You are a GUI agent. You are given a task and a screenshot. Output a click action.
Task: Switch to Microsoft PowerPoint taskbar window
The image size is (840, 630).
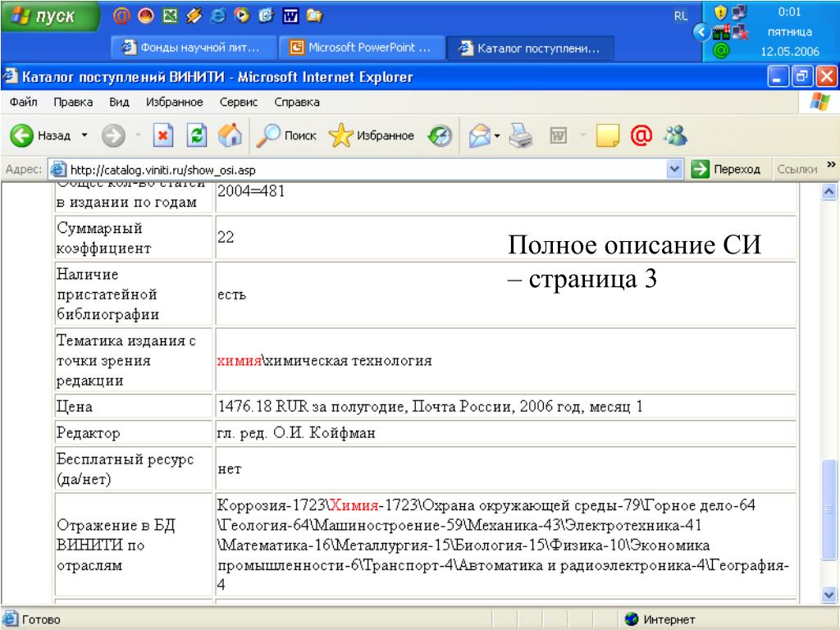[x=362, y=48]
